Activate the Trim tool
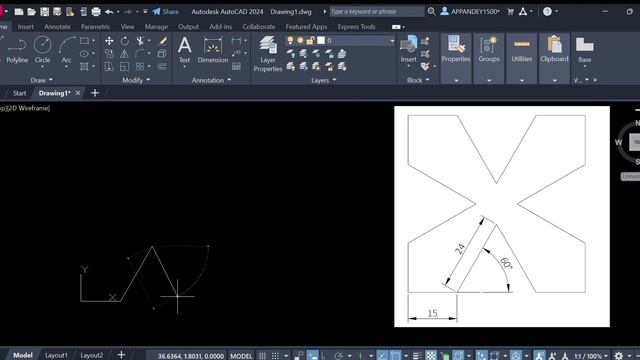 pyautogui.click(x=140, y=41)
